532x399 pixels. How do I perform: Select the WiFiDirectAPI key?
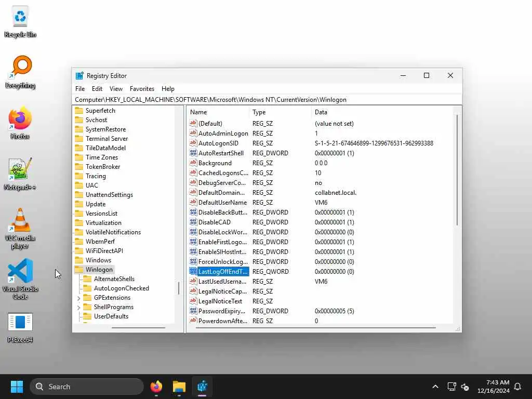click(x=104, y=250)
